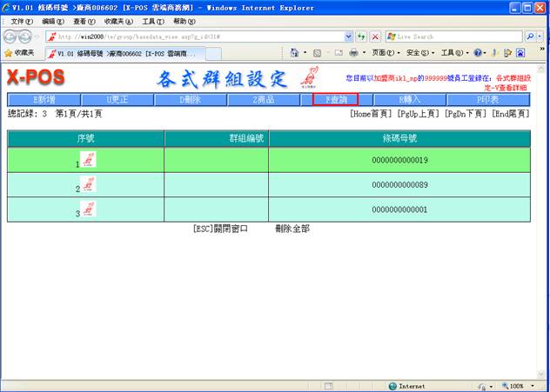550x392 pixels.
Task: Click the Live Search magnifier button
Action: pos(532,37)
